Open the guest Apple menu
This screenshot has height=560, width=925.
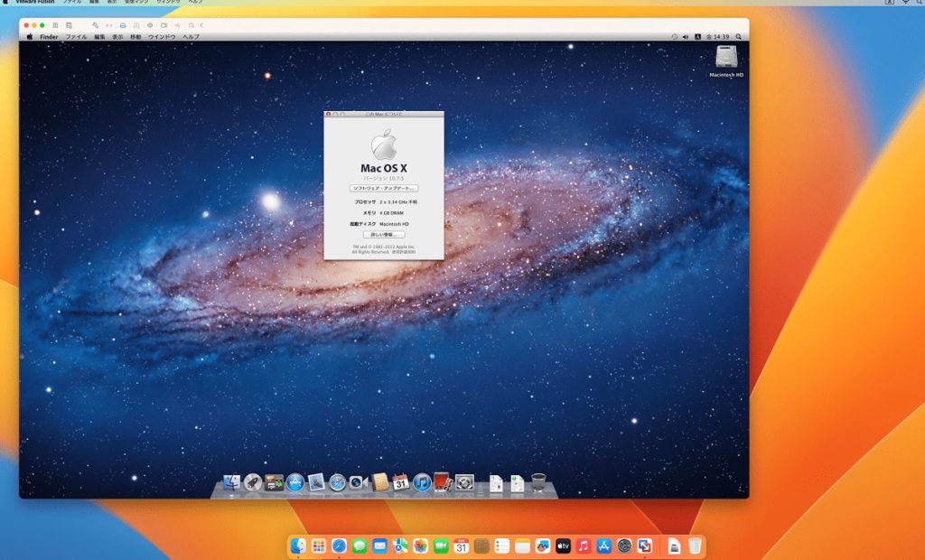[x=30, y=37]
